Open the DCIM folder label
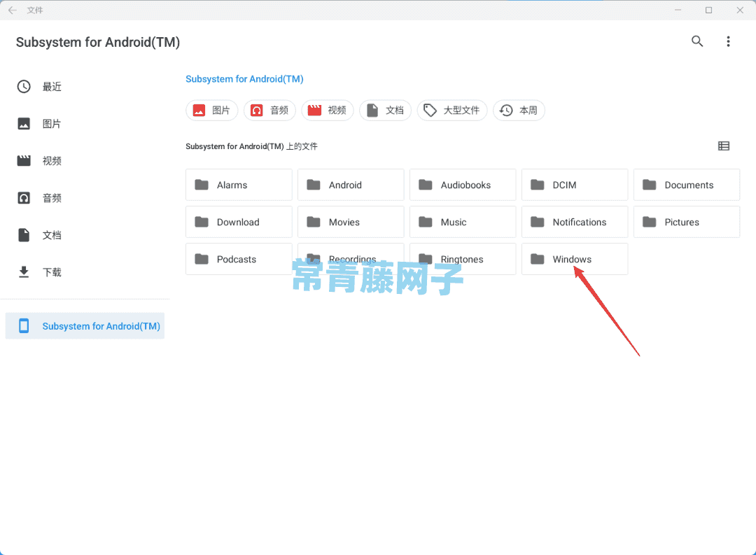The width and height of the screenshot is (756, 555). [565, 185]
